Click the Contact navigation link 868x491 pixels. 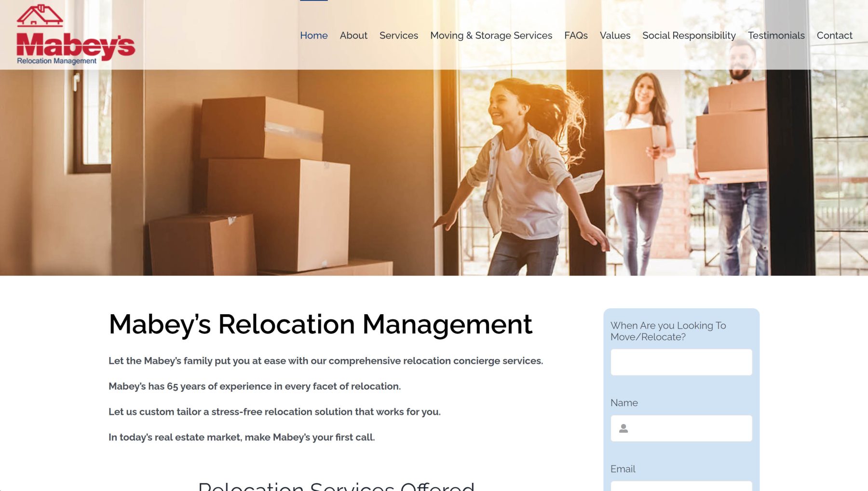[834, 36]
